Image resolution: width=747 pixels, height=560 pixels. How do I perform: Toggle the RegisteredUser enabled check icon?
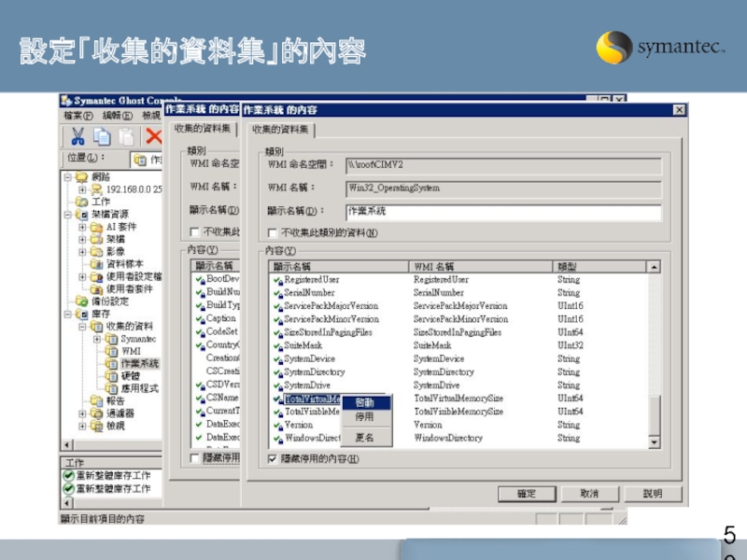(278, 280)
